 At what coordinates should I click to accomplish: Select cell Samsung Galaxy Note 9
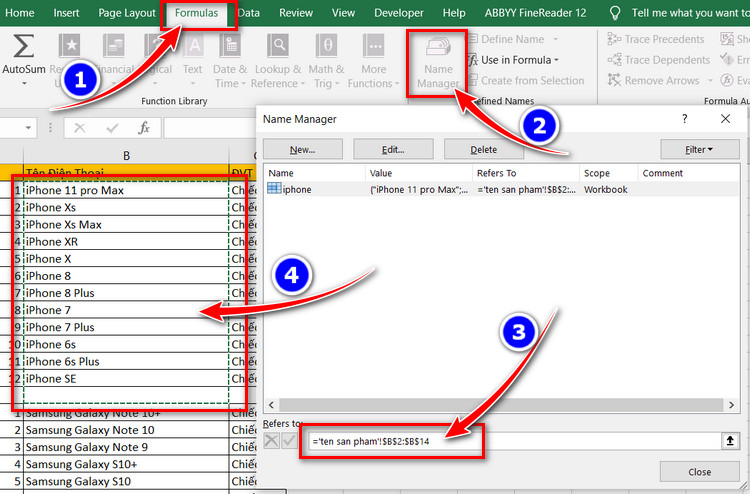click(126, 447)
